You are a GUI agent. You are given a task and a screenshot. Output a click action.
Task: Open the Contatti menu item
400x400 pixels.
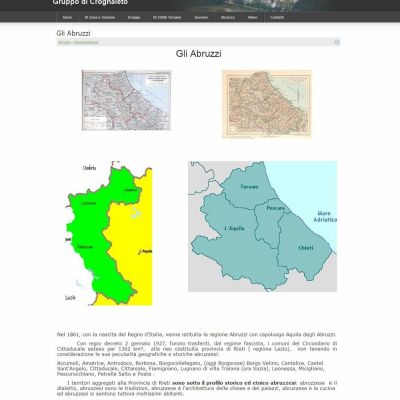pyautogui.click(x=277, y=17)
